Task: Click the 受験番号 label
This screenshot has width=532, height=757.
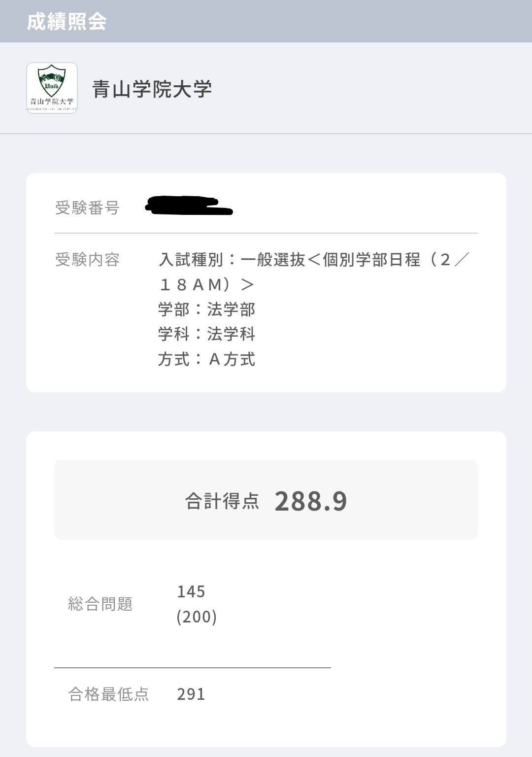Action: pyautogui.click(x=87, y=208)
